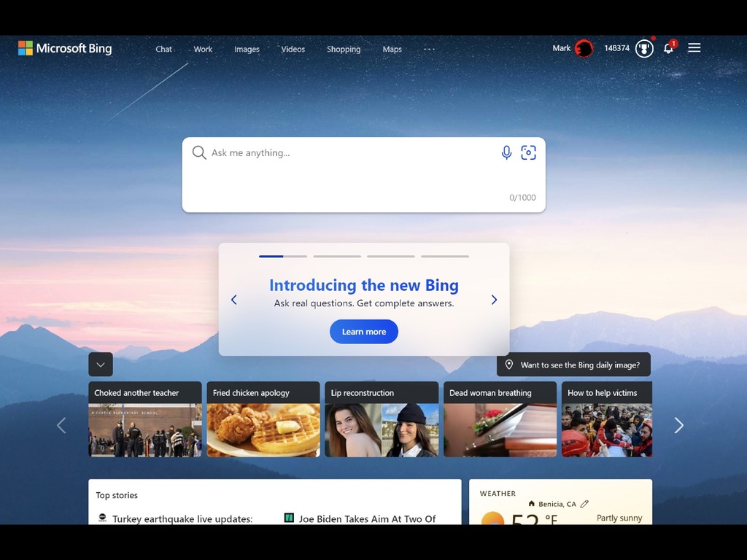Click the 'Top stories' heading
Screen dimensions: 747x560
click(117, 495)
